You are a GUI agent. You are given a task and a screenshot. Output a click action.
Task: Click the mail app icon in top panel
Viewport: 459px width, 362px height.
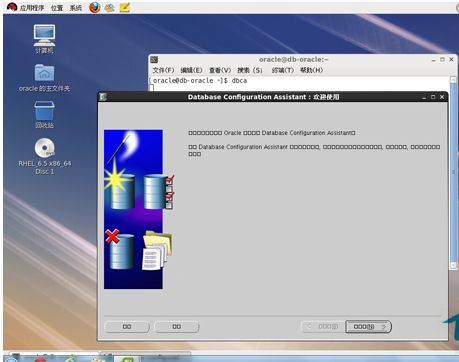(x=110, y=7)
